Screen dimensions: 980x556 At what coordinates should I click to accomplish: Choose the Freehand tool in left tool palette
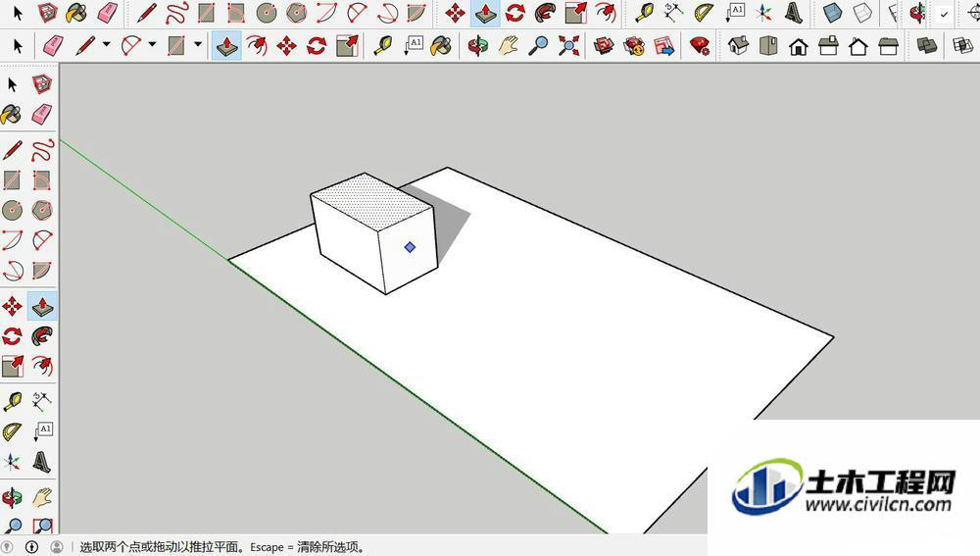point(42,151)
